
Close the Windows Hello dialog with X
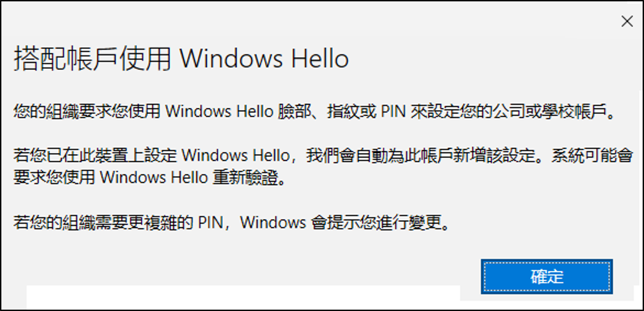pos(627,21)
